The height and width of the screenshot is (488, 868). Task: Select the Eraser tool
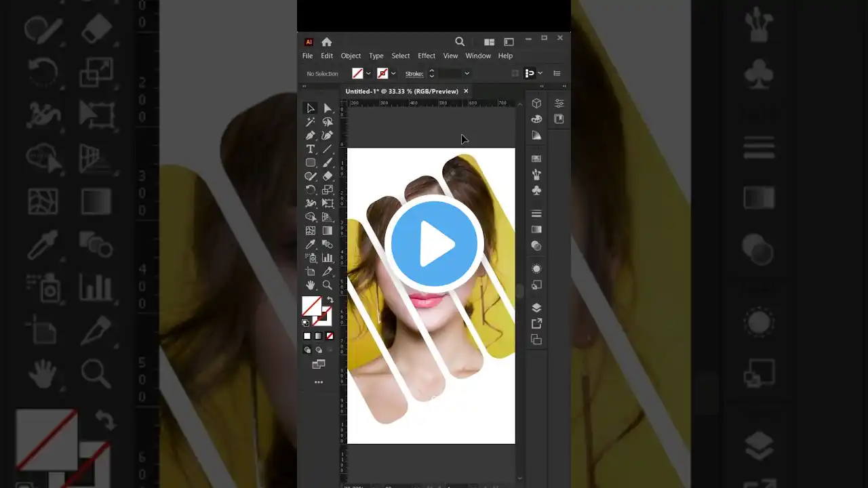tap(328, 176)
